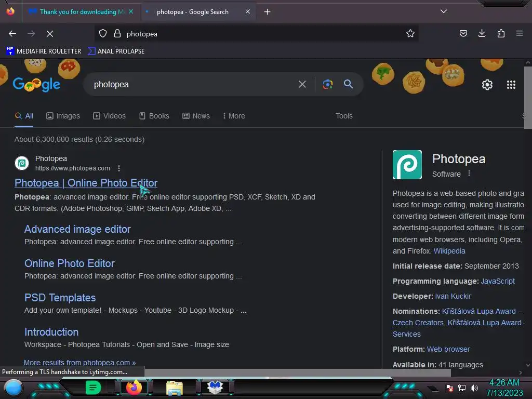Switch to Books results

coord(154,116)
